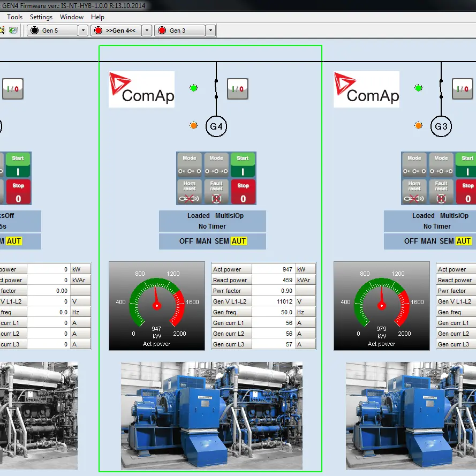Select the Gen 5 controller button
476x476 pixels.
52,31
